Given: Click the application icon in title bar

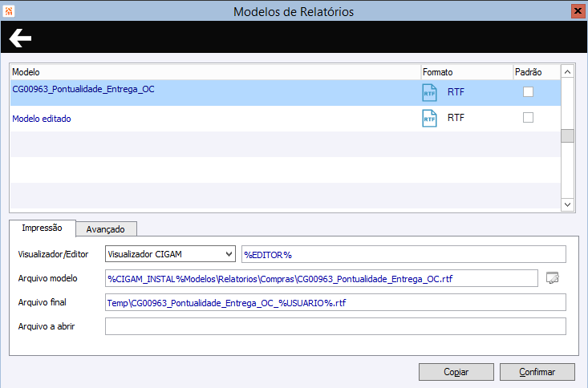Looking at the screenshot, I should [10, 10].
